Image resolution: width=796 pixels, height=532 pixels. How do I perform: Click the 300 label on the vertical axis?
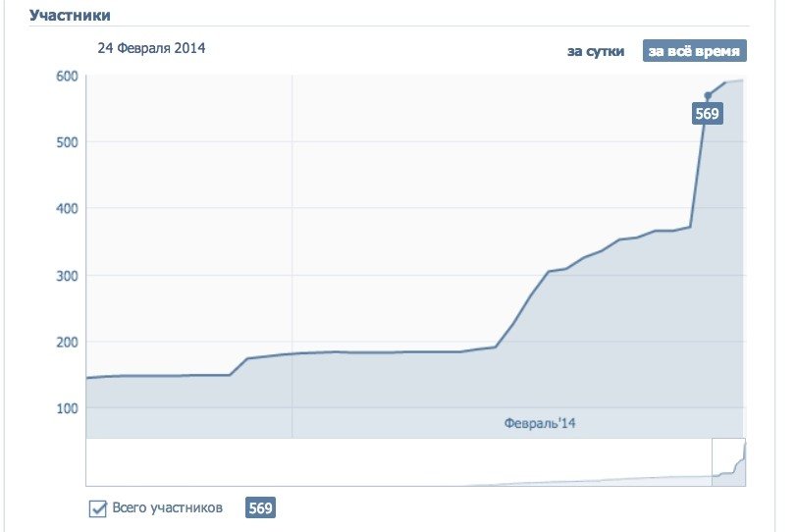pyautogui.click(x=67, y=276)
